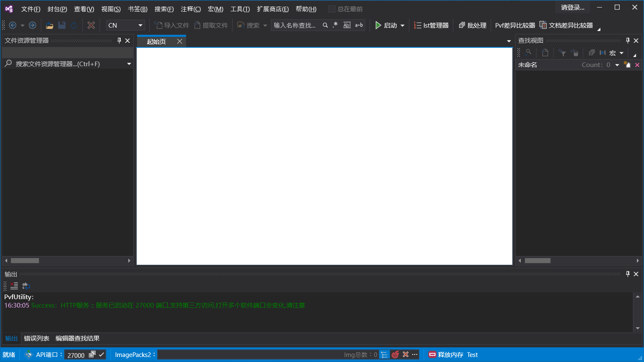Click the search-down magnifier icon in 查找视图
This screenshot has width=644, height=362.
point(529,52)
